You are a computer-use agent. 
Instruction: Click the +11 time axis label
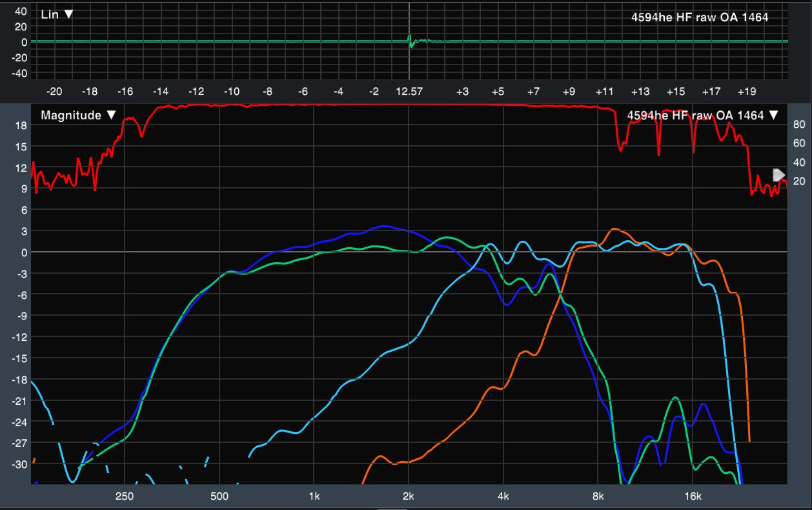605,92
